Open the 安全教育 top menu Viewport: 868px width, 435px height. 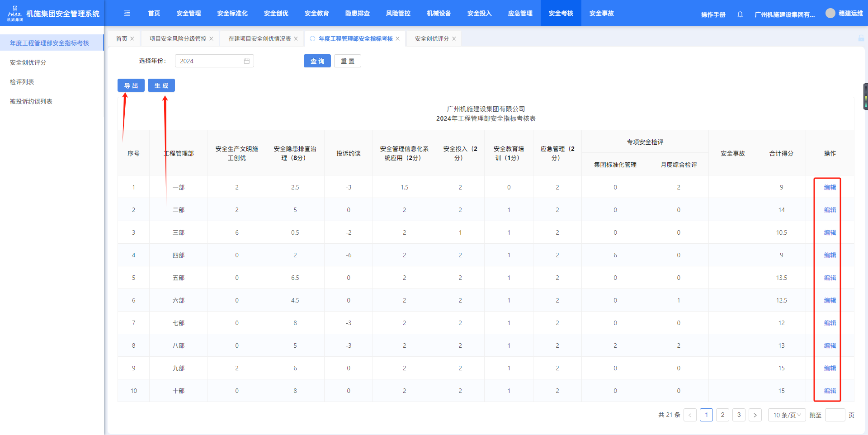[x=316, y=14]
